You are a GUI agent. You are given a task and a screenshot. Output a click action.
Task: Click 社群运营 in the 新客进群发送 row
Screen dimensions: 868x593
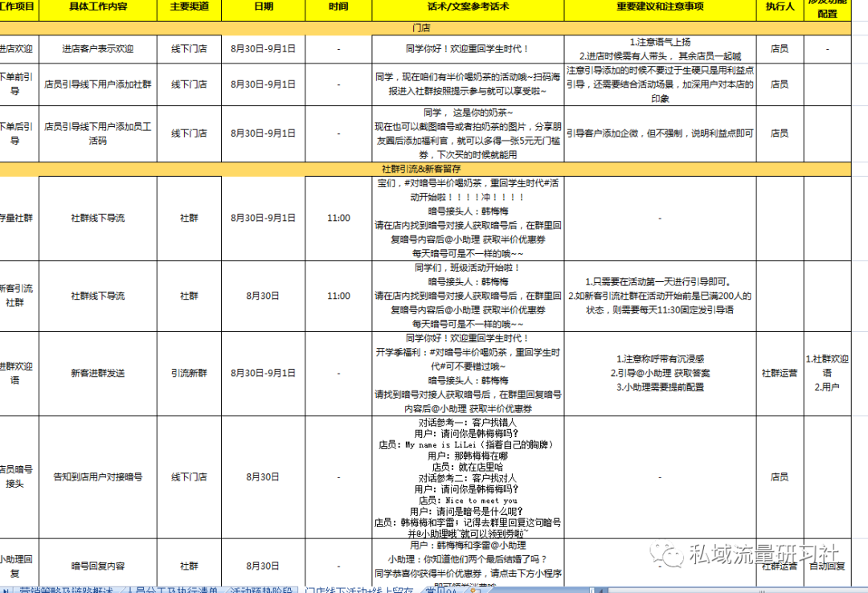coord(780,374)
